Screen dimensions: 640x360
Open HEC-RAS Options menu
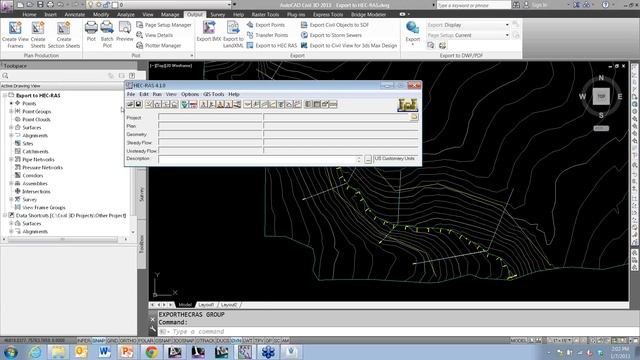190,94
